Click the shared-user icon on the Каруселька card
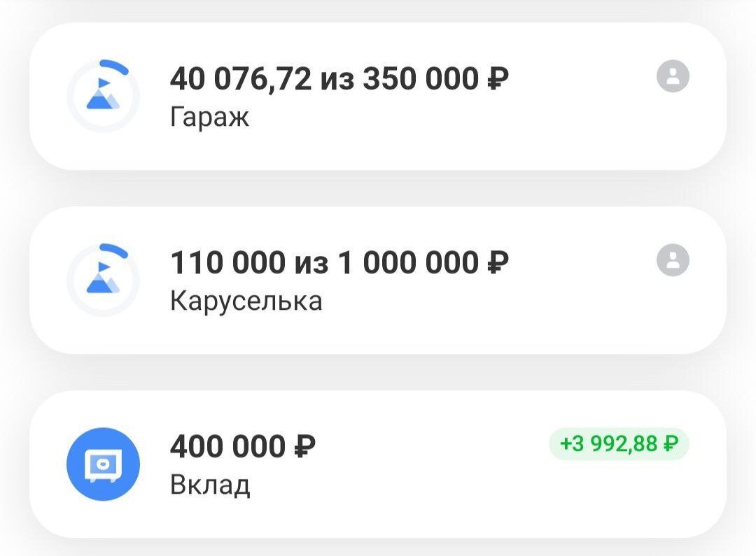The width and height of the screenshot is (756, 556). tap(673, 261)
